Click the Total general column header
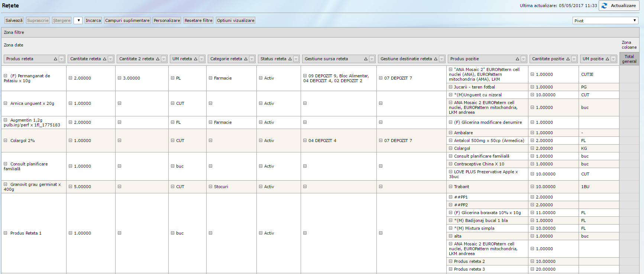Image resolution: width=644 pixels, height=274 pixels. tap(629, 59)
